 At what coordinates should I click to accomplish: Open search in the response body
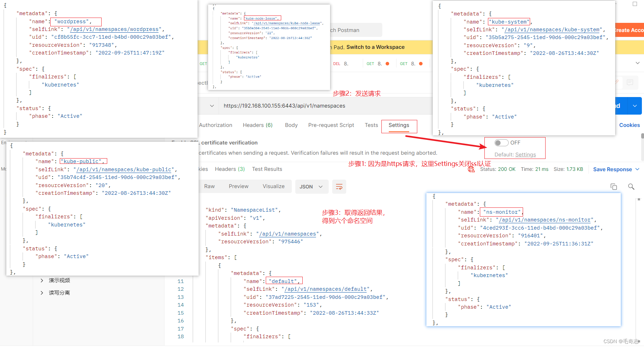pyautogui.click(x=631, y=187)
